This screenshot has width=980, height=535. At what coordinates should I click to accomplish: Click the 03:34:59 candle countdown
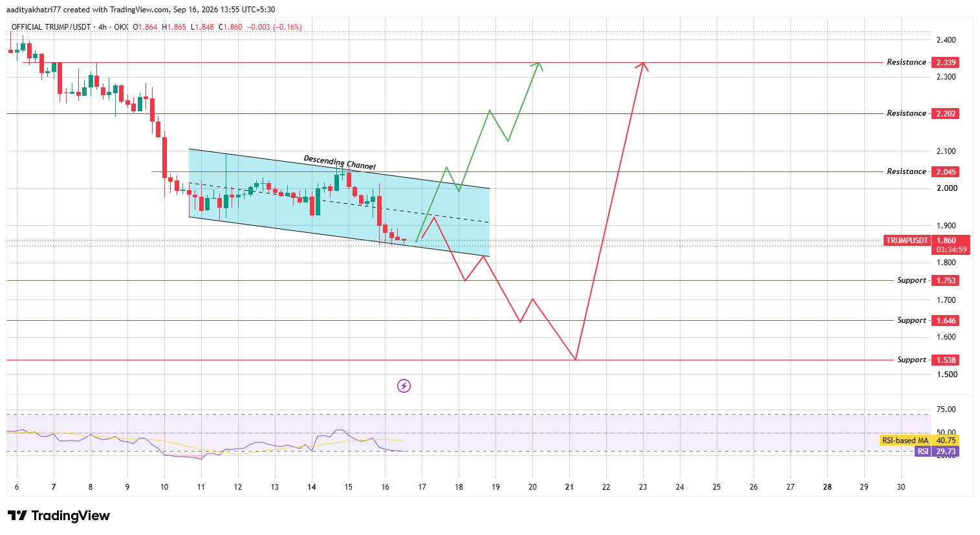click(x=951, y=250)
